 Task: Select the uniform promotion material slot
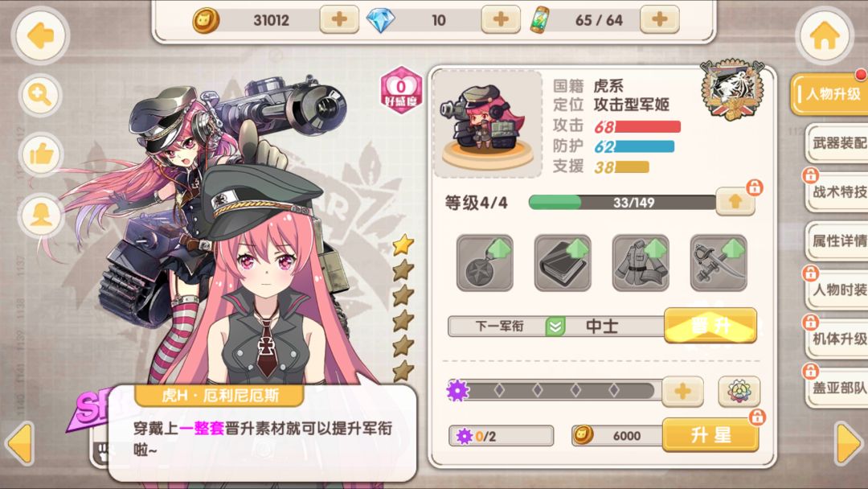[x=641, y=262]
